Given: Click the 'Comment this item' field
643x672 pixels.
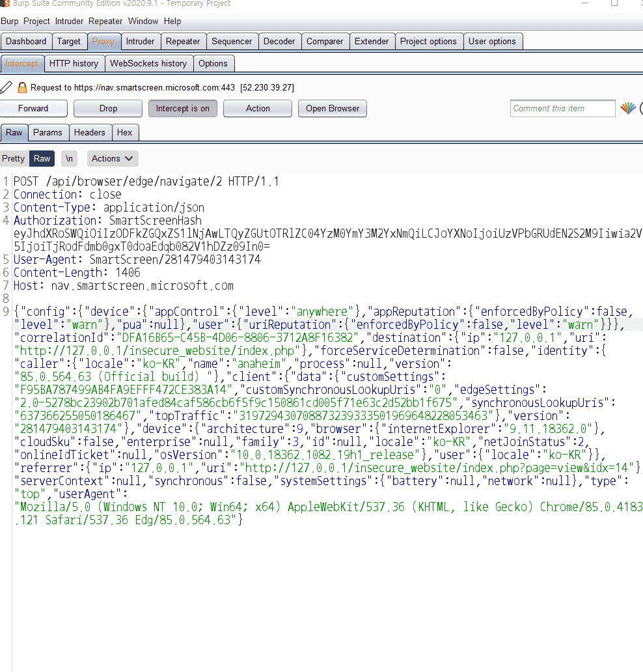Looking at the screenshot, I should (x=562, y=108).
